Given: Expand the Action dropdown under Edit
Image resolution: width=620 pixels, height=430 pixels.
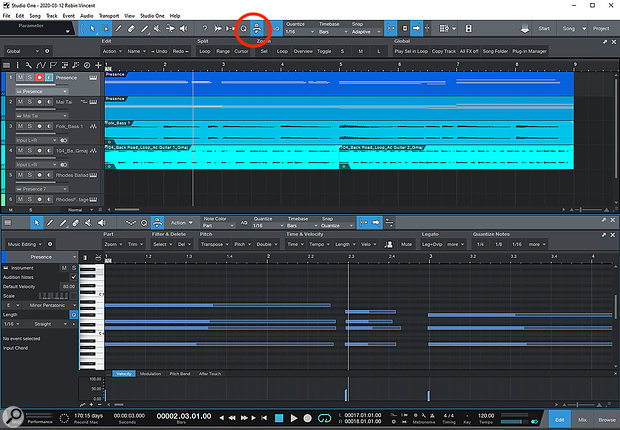Looking at the screenshot, I should [x=112, y=51].
